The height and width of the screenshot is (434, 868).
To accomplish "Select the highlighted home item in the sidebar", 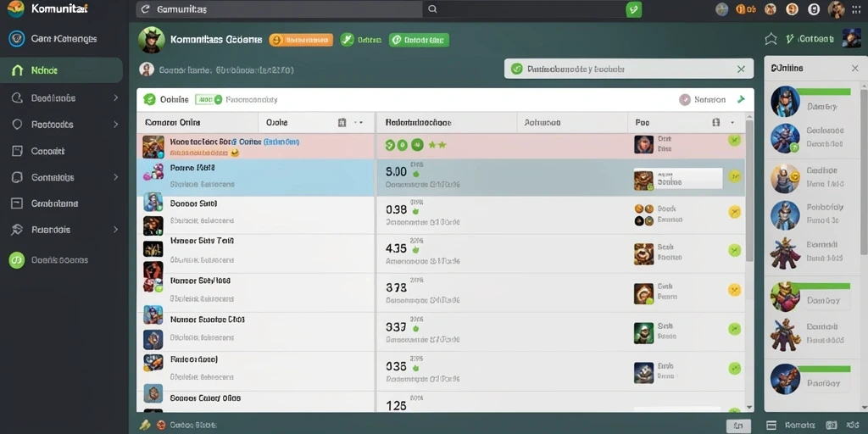I will tap(61, 70).
